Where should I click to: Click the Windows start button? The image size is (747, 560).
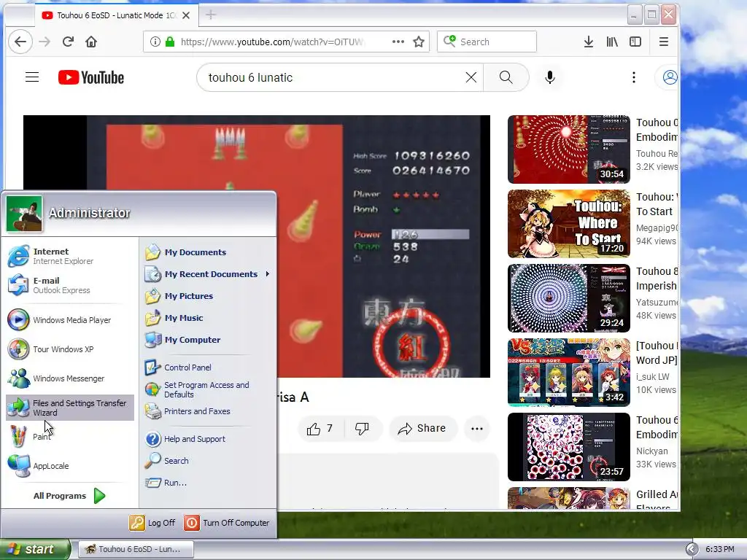(x=35, y=550)
